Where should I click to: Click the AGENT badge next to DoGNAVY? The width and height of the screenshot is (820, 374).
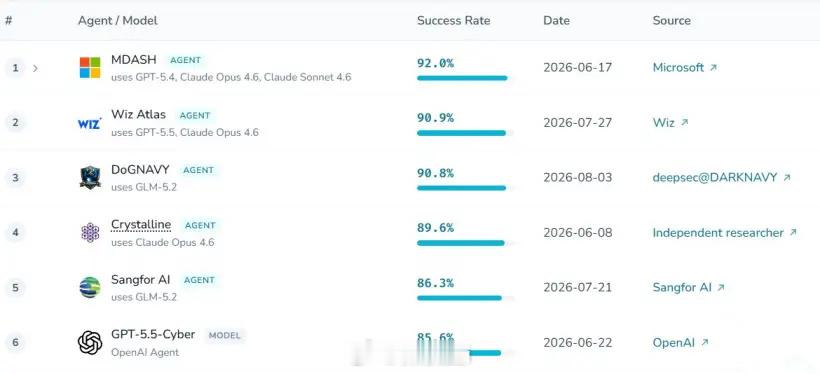[x=198, y=171]
